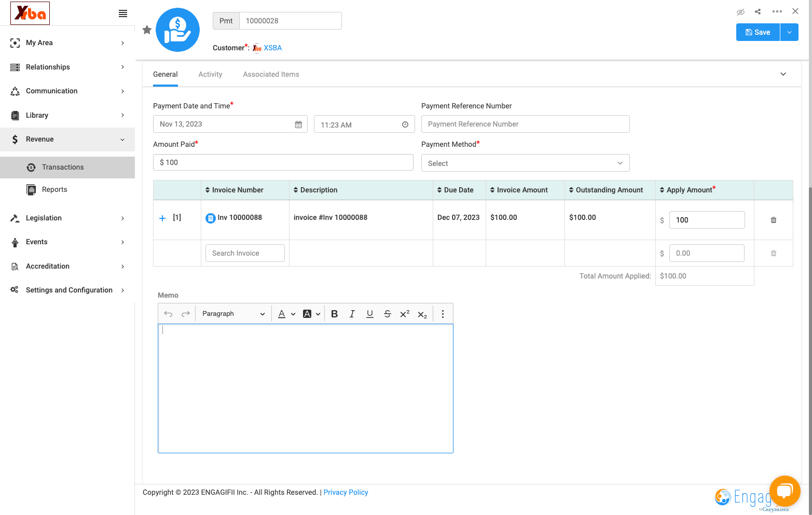812x515 pixels.
Task: Switch to the Activity tab
Action: click(210, 74)
